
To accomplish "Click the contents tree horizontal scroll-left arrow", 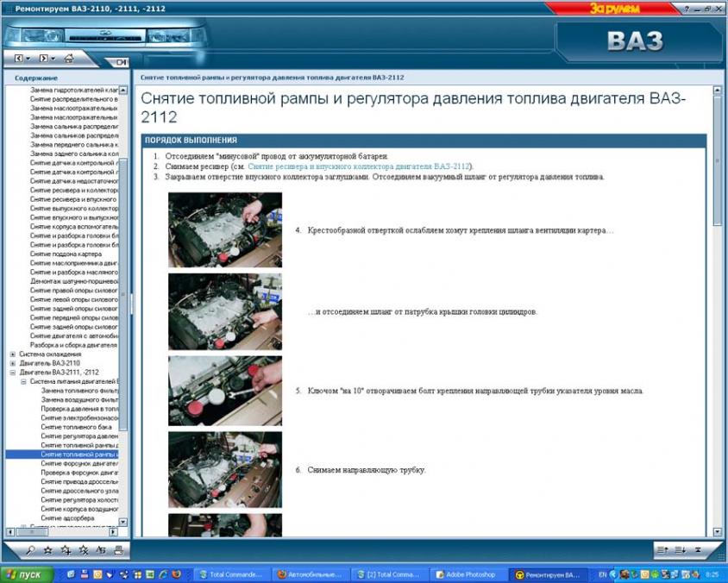I will pyautogui.click(x=10, y=532).
